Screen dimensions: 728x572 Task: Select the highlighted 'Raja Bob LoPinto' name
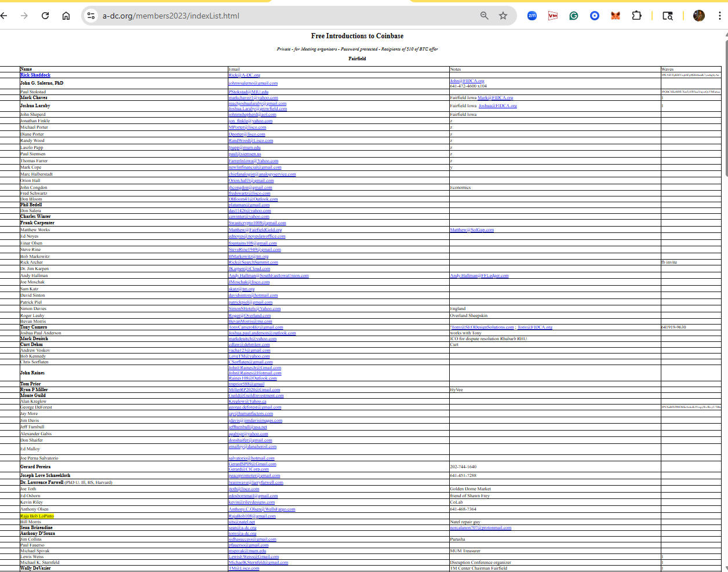[x=37, y=516]
